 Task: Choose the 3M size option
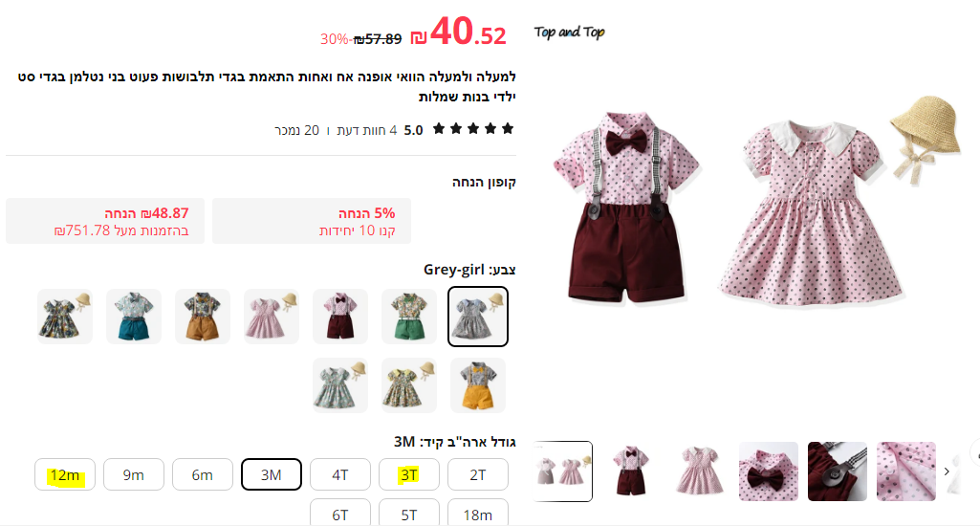coord(272,474)
